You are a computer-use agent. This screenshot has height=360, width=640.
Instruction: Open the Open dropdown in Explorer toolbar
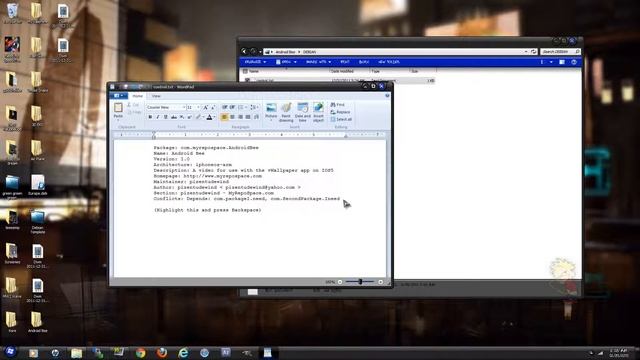(286, 62)
